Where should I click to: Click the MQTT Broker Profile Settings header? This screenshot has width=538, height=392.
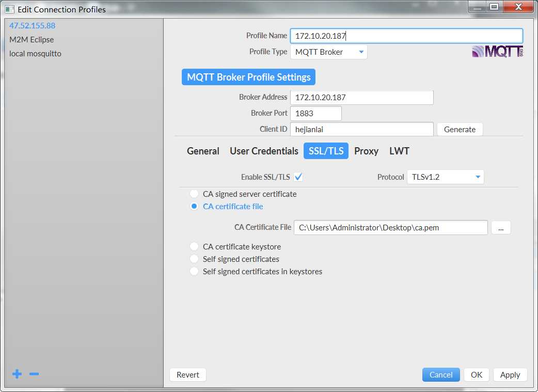click(x=248, y=77)
